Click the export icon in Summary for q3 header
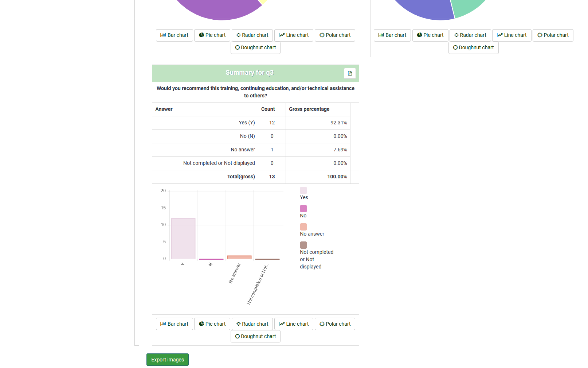 tap(350, 73)
